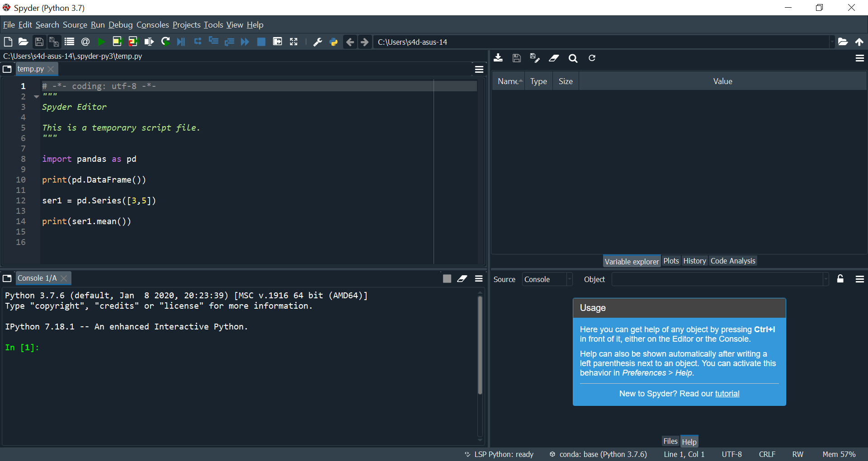Expand the Object field dropdown arrow
Viewport: 868px width, 461px height.
click(x=826, y=279)
